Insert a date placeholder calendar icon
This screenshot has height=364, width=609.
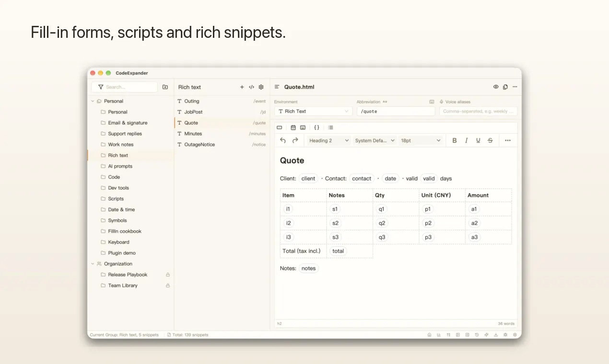tap(293, 127)
